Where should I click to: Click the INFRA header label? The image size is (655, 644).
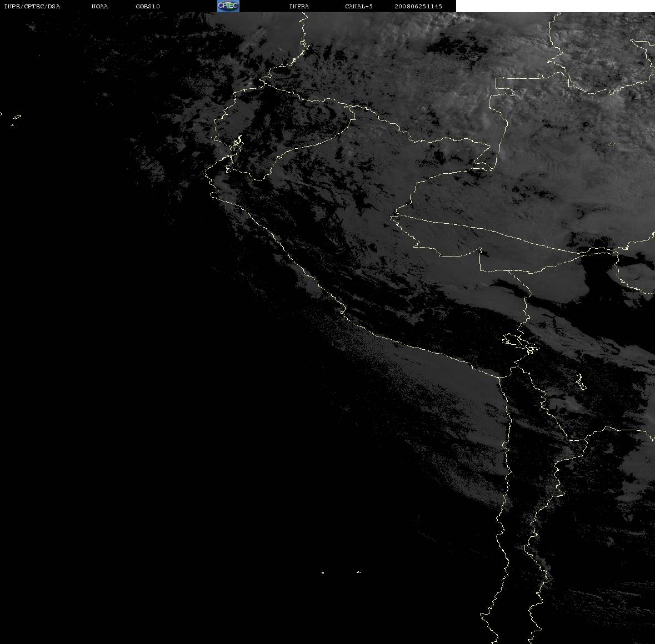(x=299, y=6)
